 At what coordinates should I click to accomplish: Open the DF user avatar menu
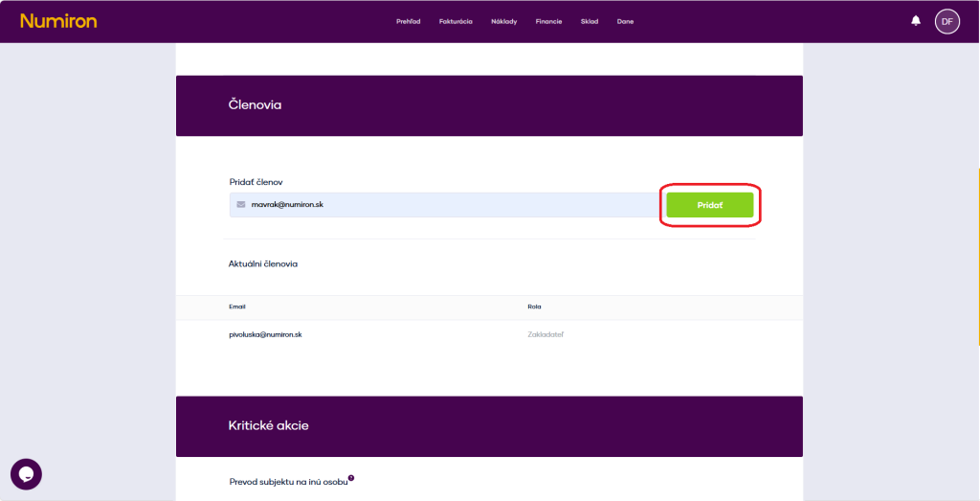pyautogui.click(x=947, y=21)
